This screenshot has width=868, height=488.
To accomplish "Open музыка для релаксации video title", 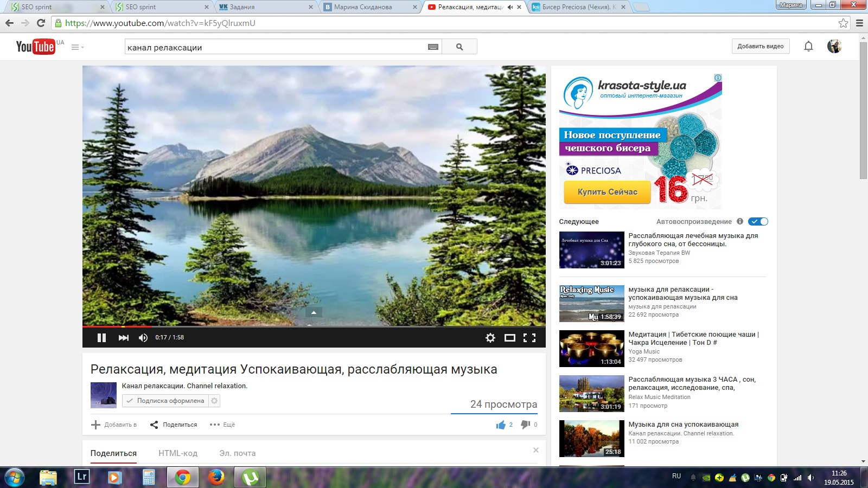I will [x=683, y=293].
